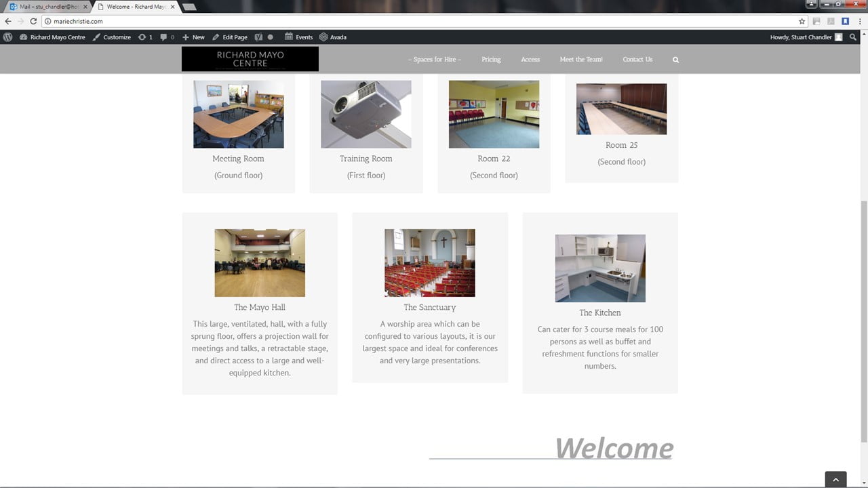The image size is (868, 488).
Task: Click the WordPress logo in admin bar
Action: pyautogui.click(x=8, y=37)
